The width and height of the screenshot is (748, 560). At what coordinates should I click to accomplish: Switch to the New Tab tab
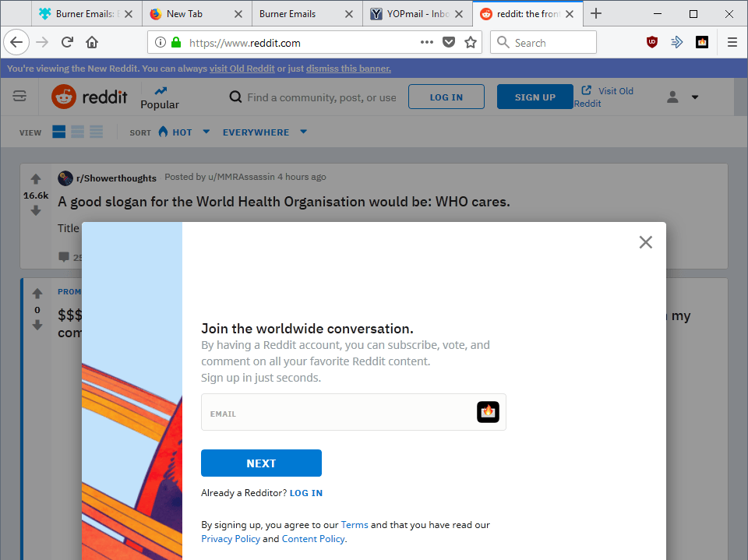click(x=196, y=14)
